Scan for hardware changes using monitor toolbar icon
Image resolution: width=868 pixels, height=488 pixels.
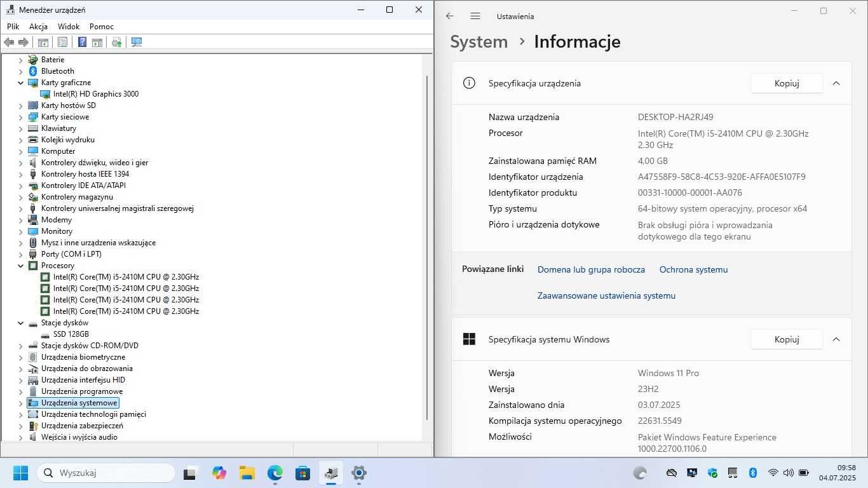137,43
